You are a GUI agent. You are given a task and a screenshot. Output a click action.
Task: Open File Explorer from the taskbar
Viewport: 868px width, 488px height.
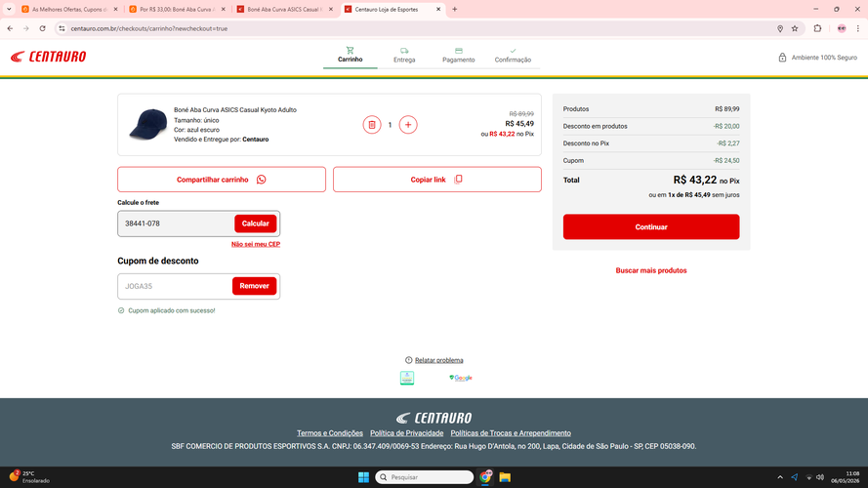tap(505, 477)
